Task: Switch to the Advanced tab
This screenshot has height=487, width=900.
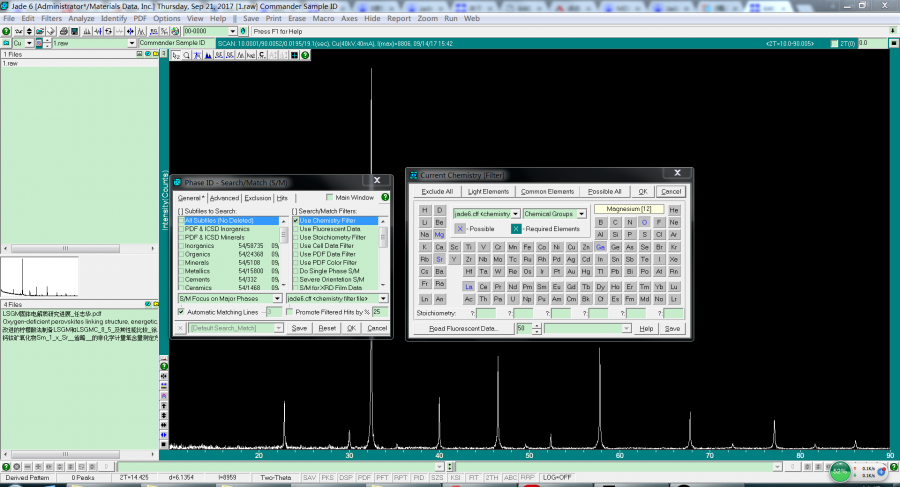Action: [x=223, y=198]
